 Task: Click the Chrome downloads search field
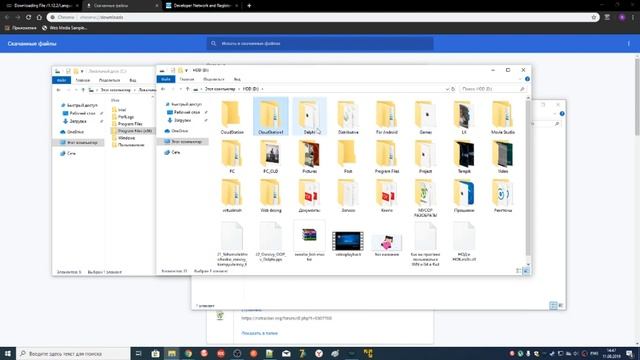tap(320, 43)
